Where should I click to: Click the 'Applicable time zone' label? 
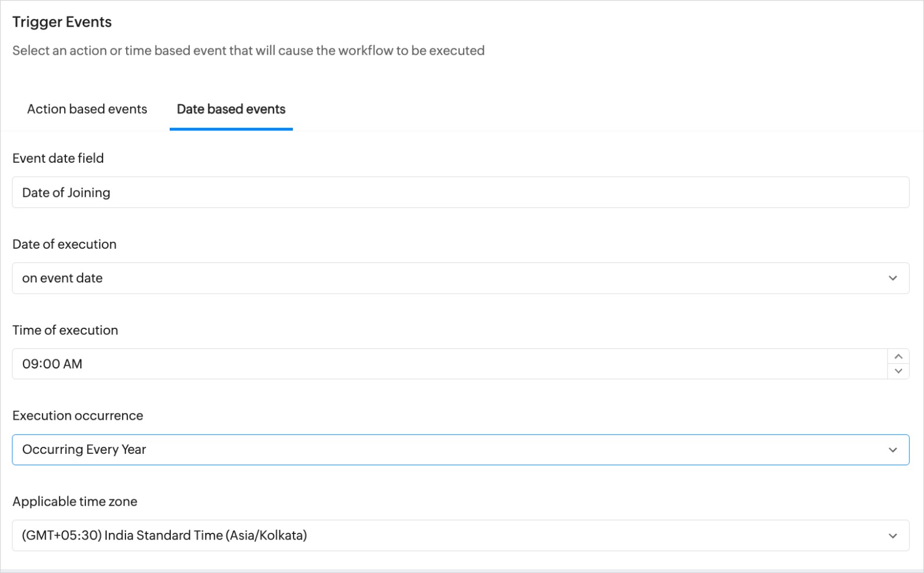point(74,502)
